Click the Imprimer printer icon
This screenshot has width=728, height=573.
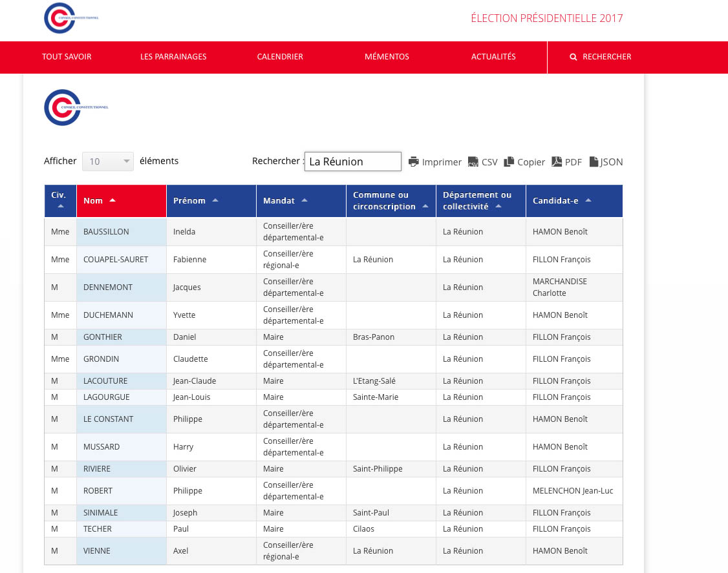coord(414,161)
